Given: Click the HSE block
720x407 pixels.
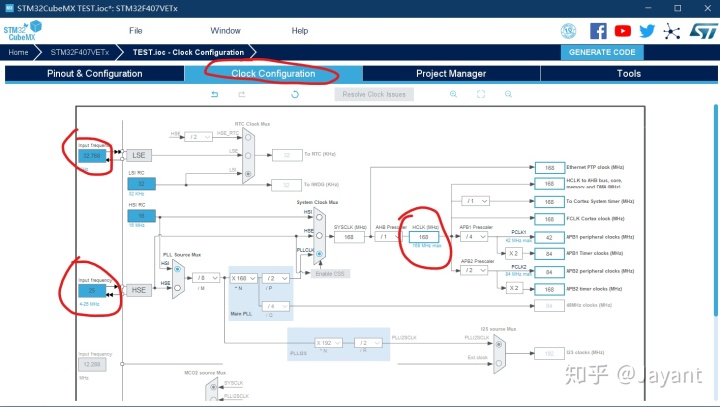Looking at the screenshot, I should click(x=139, y=290).
